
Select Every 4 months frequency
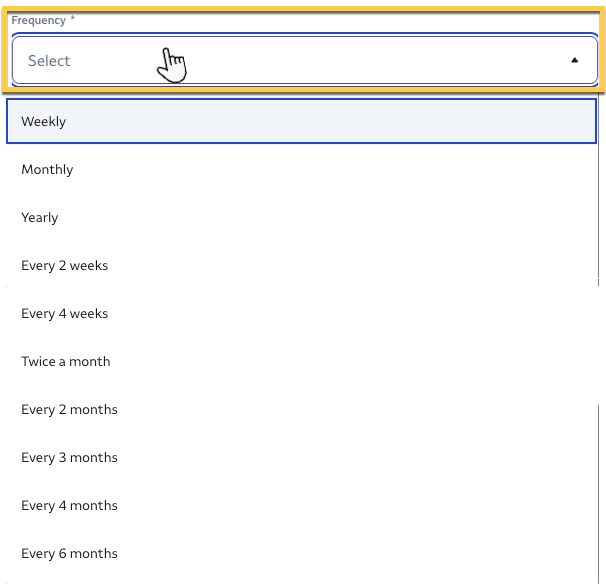tap(302, 506)
